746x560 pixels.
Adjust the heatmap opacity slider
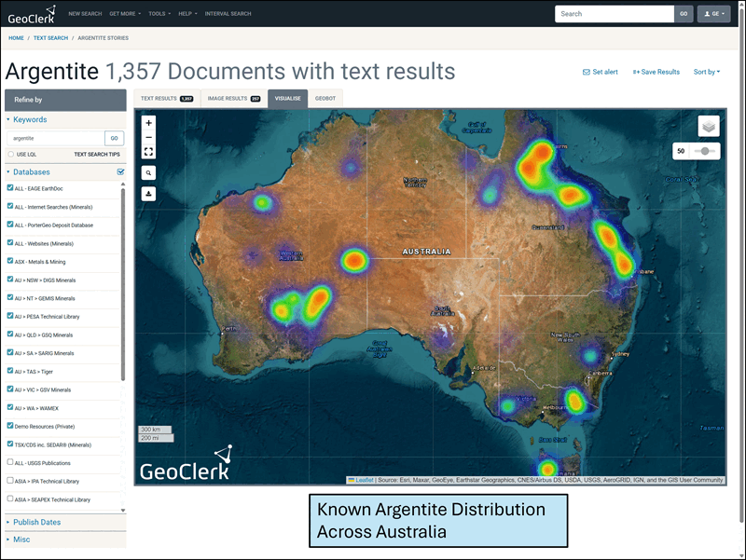point(708,151)
